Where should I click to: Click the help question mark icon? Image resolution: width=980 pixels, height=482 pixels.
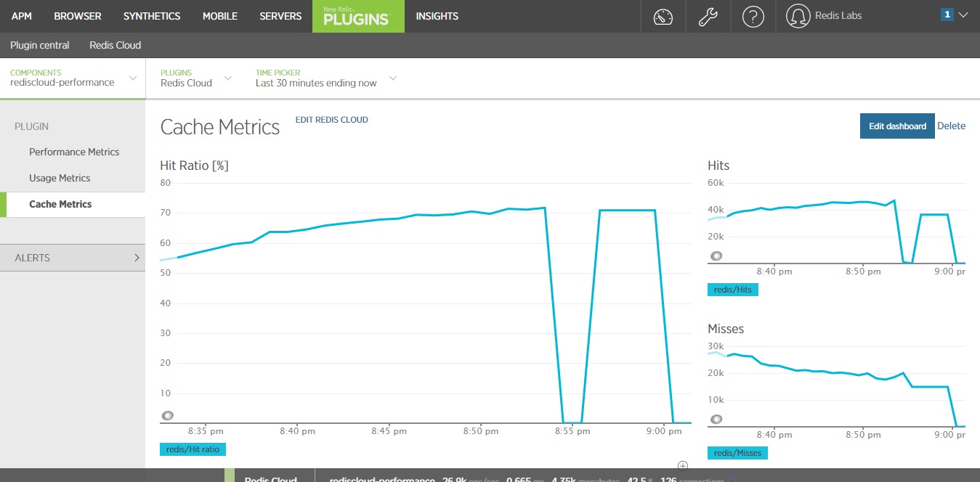point(753,17)
